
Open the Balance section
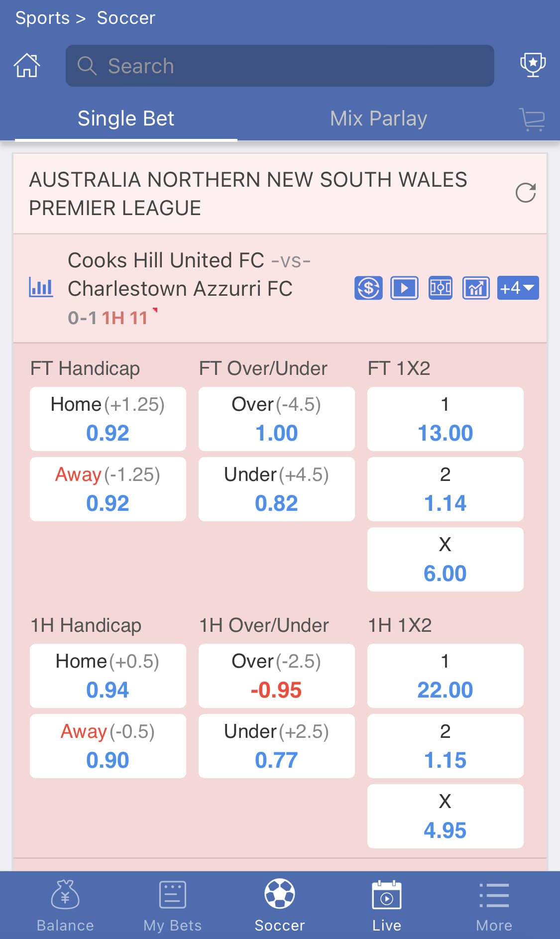click(65, 905)
